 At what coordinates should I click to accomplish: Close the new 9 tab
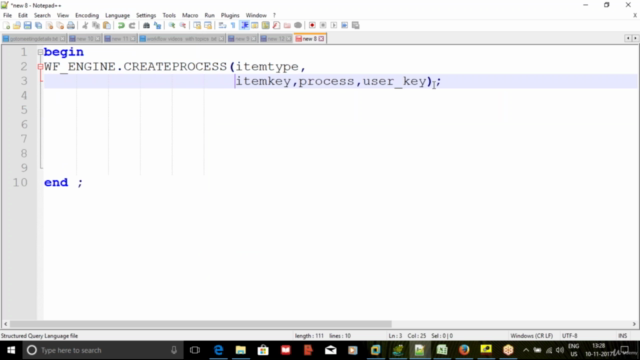[253, 38]
